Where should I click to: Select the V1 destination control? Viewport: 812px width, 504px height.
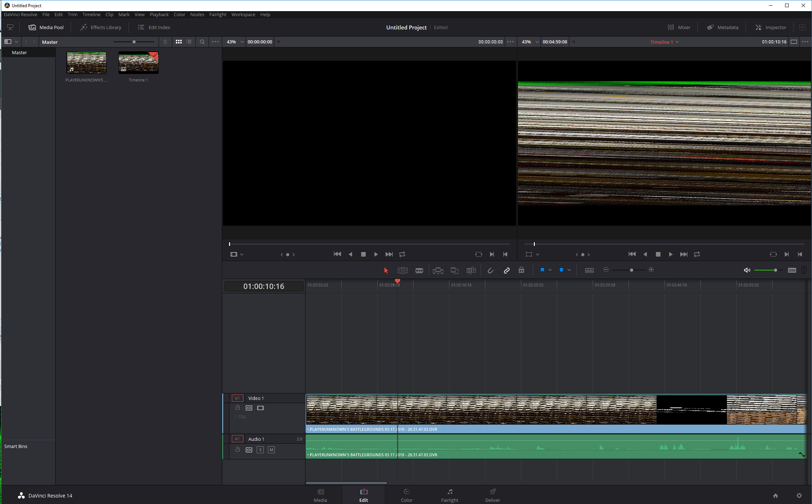[237, 398]
